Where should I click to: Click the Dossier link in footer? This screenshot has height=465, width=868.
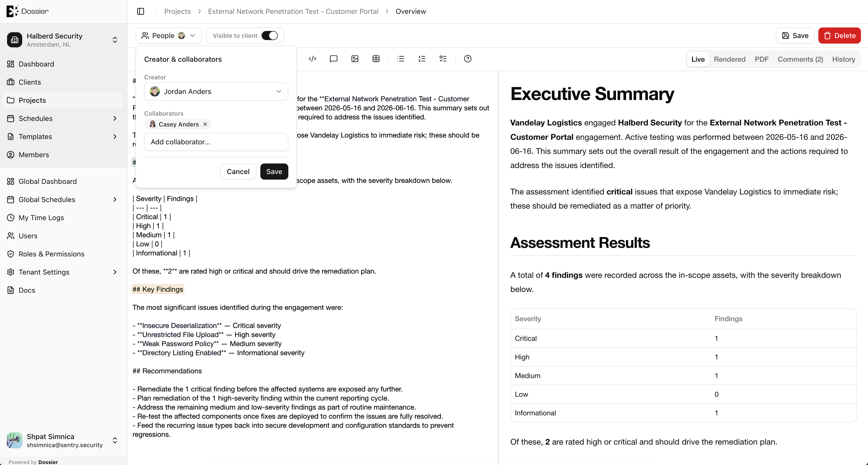(48, 462)
